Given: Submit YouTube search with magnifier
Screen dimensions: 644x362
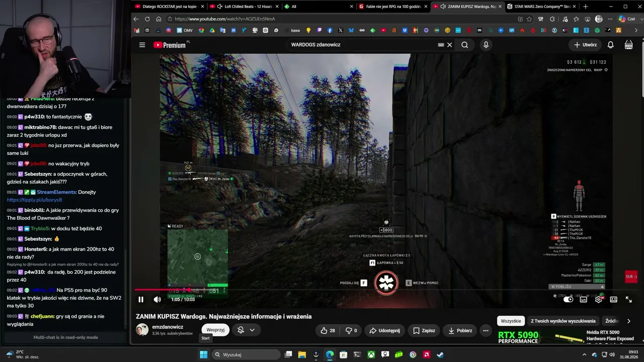Looking at the screenshot, I should pos(465,45).
